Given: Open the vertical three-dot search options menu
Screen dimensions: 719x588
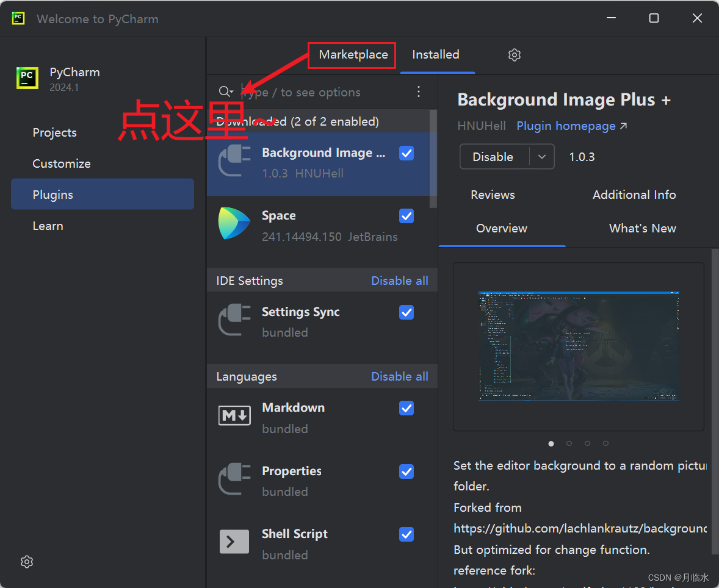Looking at the screenshot, I should tap(418, 91).
